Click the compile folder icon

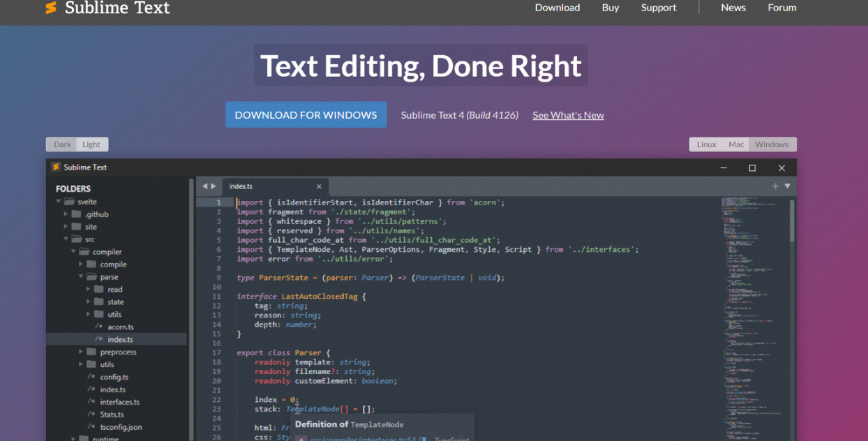click(91, 264)
